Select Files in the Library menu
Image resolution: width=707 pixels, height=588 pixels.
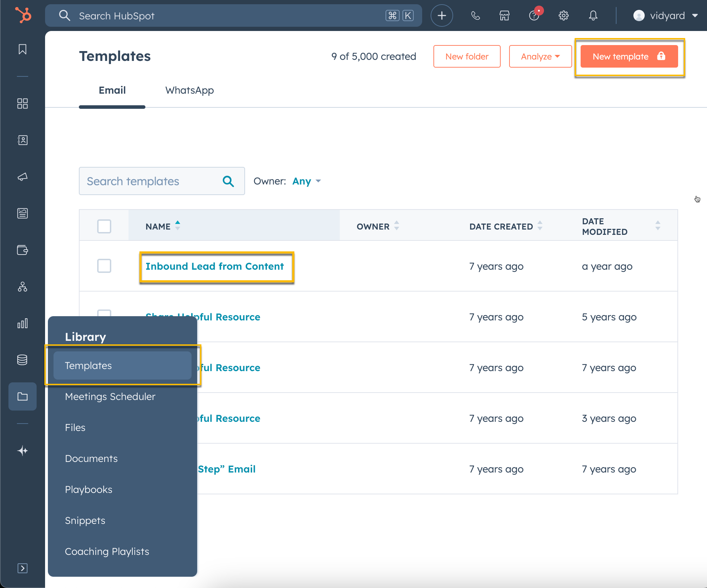75,427
